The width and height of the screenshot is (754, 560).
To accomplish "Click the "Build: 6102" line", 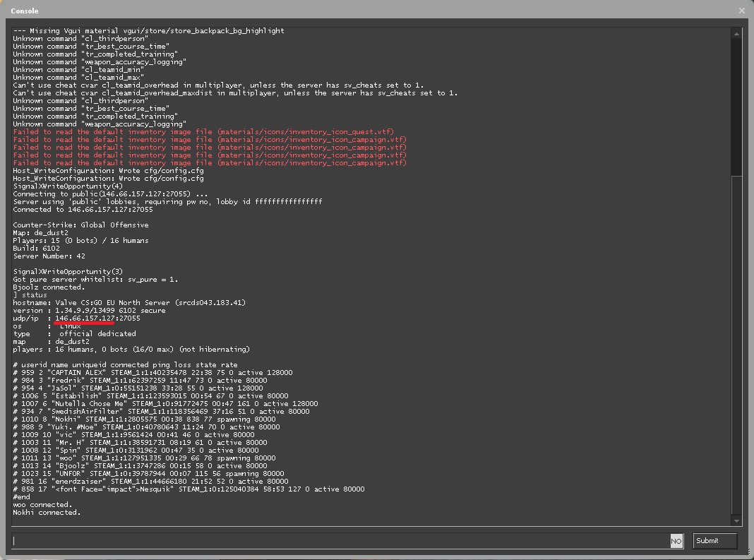I will (x=37, y=249).
